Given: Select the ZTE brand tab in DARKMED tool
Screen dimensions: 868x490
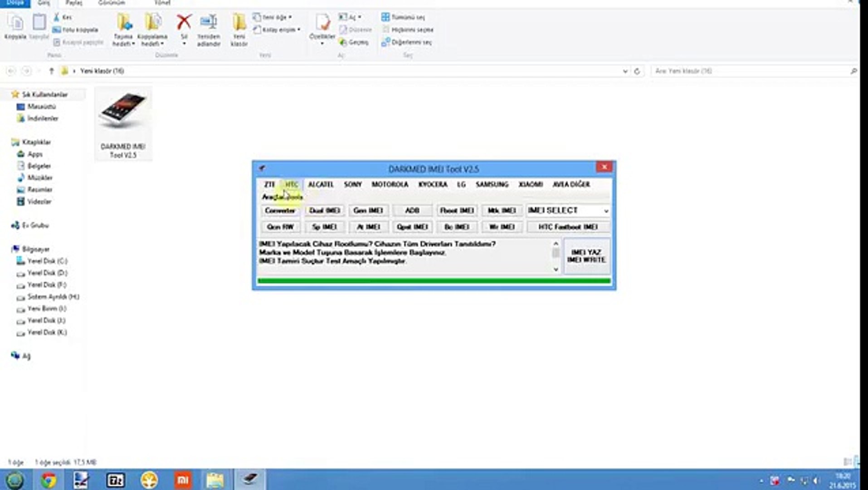Looking at the screenshot, I should pyautogui.click(x=270, y=184).
